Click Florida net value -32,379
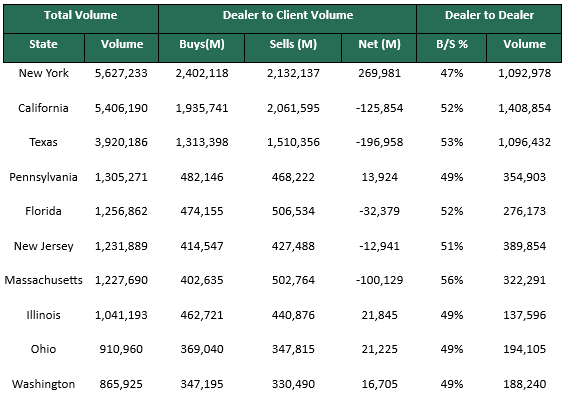This screenshot has height=399, width=564. 379,211
